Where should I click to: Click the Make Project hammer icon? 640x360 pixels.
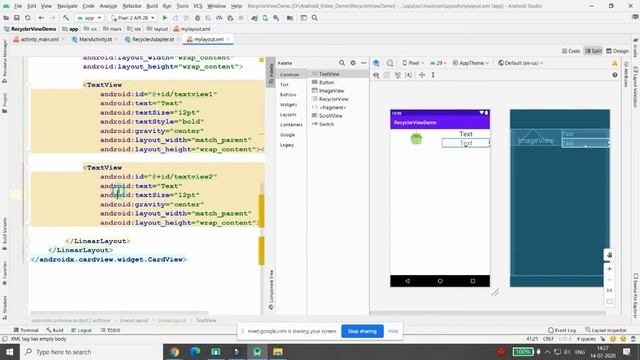(x=66, y=18)
